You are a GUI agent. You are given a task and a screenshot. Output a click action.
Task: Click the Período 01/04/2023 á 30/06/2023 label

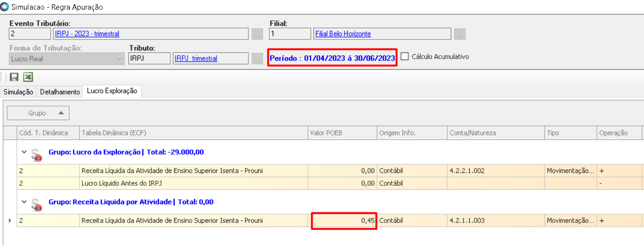coord(332,58)
